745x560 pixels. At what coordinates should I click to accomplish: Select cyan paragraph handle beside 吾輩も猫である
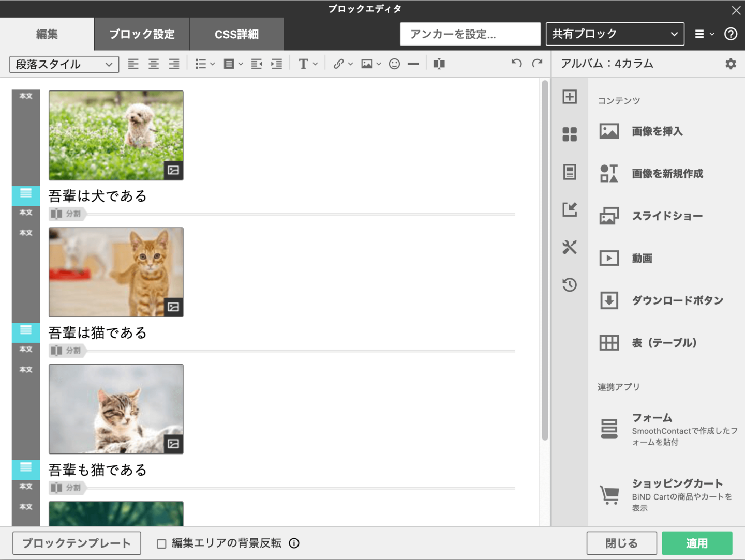26,470
